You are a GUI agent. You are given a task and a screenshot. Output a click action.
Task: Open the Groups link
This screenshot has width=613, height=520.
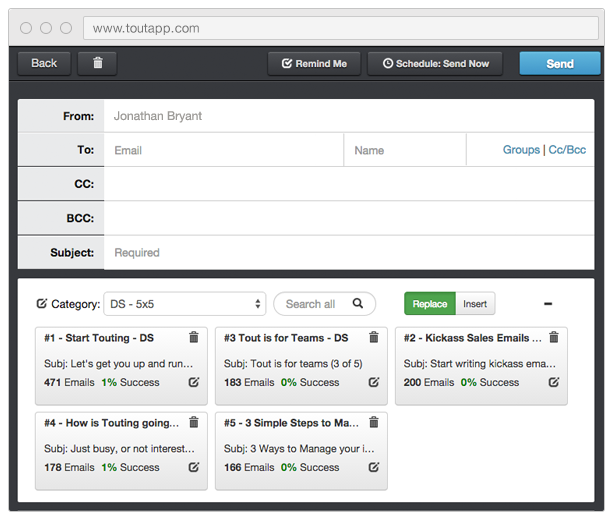coord(521,150)
